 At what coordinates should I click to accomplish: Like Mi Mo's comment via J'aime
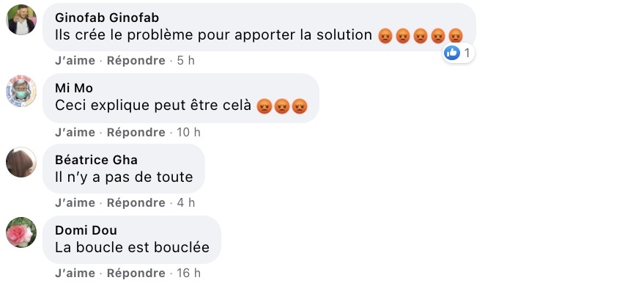(x=75, y=132)
